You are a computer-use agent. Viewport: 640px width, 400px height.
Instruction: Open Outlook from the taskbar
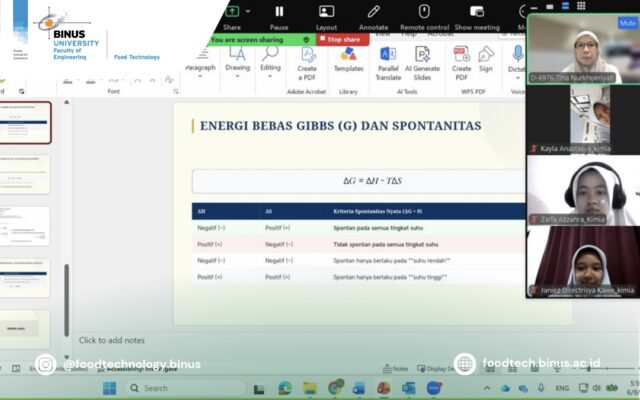tap(409, 388)
